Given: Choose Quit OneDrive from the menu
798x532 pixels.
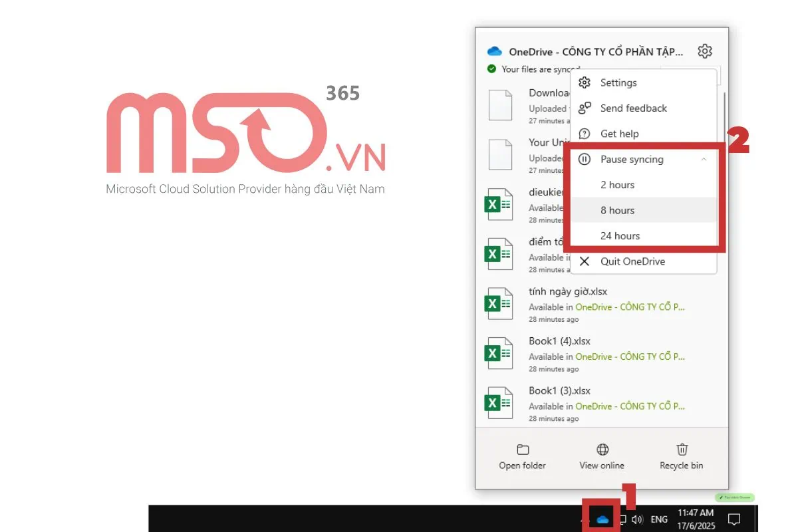Looking at the screenshot, I should 632,261.
